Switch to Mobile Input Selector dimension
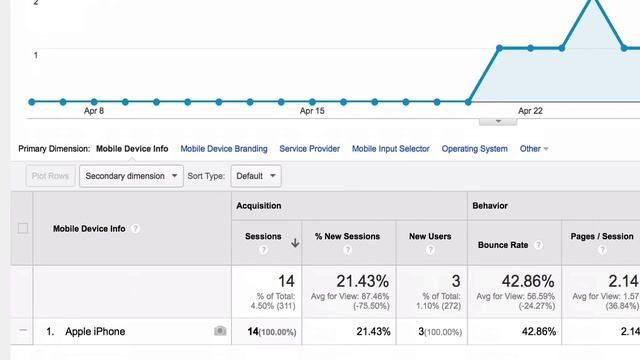Screen dimensions: 640x360 click(391, 149)
